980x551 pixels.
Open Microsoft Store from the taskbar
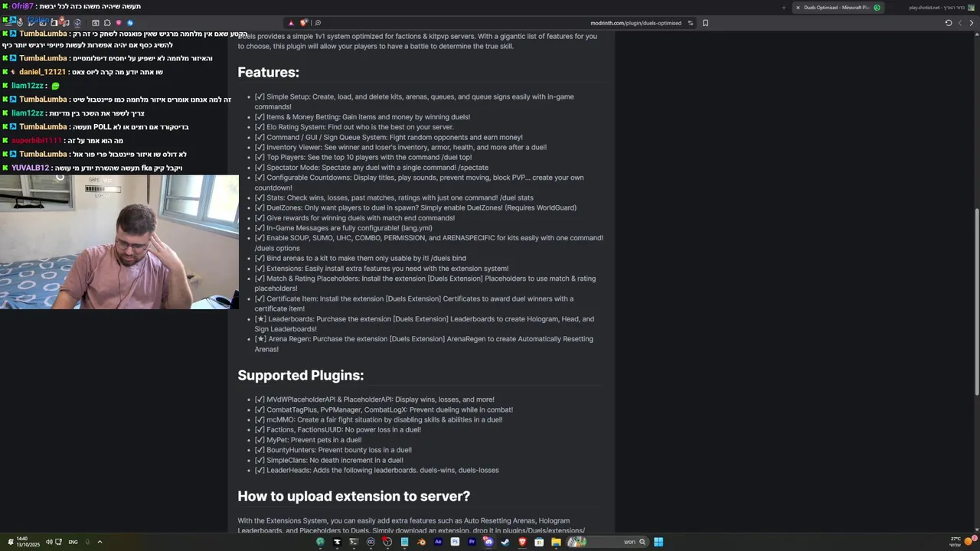pos(539,542)
